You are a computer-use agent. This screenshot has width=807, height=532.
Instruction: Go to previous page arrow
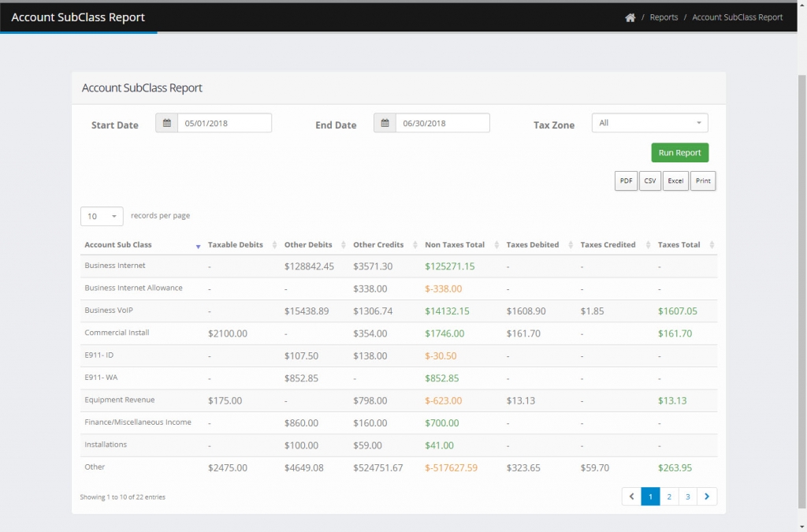(x=631, y=497)
